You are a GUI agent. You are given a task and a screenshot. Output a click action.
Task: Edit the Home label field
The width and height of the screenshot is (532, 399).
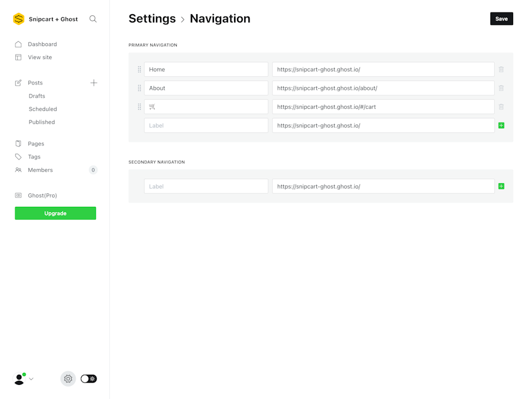point(206,69)
